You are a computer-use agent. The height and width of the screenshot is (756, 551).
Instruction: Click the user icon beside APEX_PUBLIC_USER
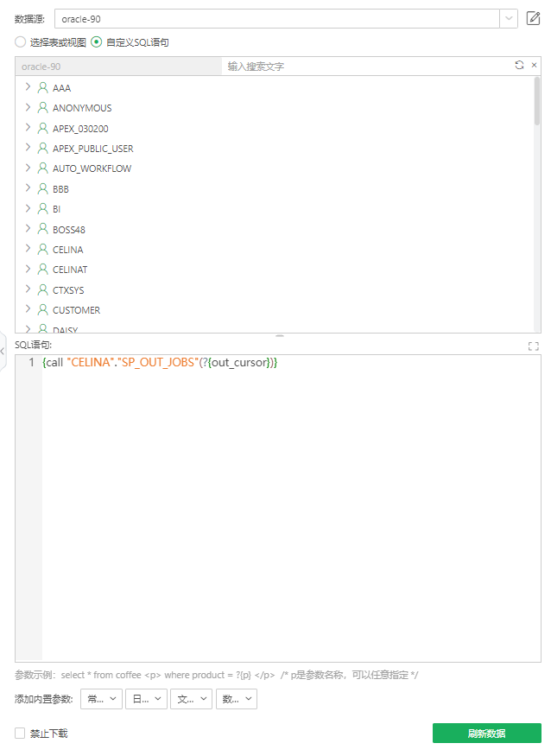(41, 148)
